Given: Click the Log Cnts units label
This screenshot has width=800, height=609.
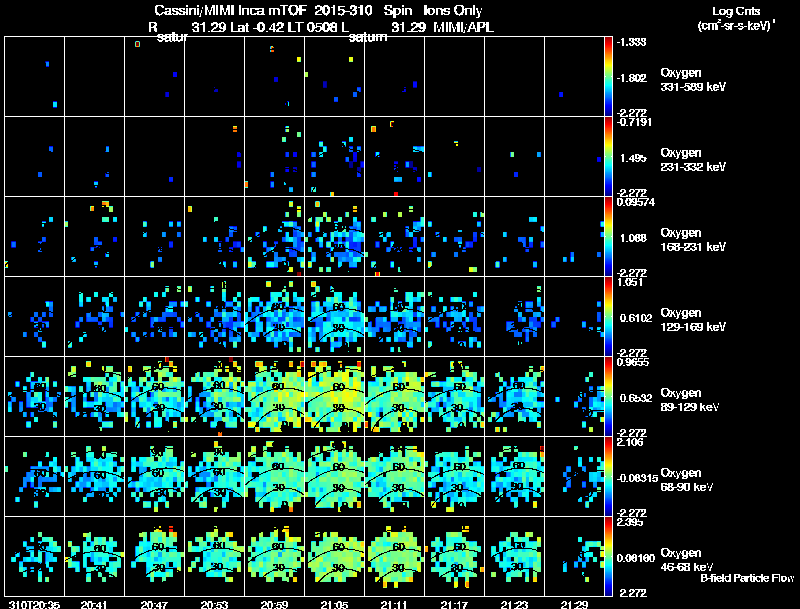Looking at the screenshot, I should tap(736, 18).
